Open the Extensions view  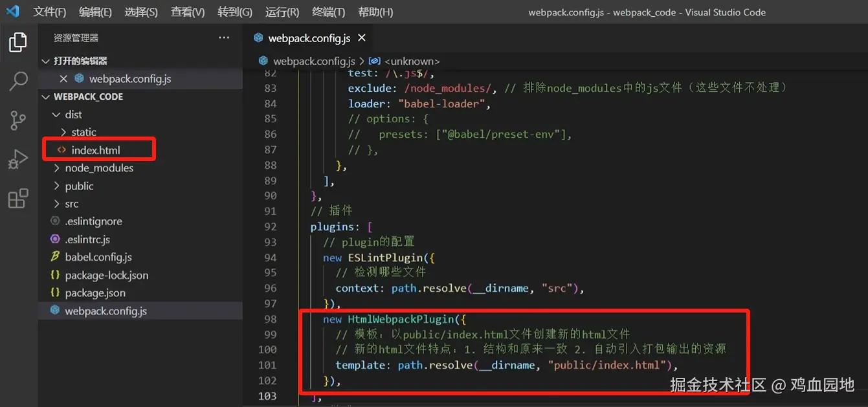tap(18, 198)
